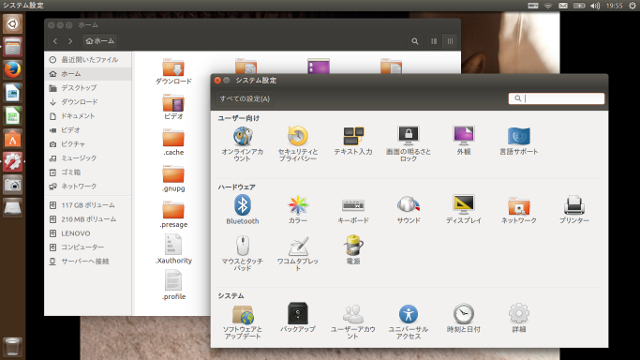Select Connect to Server in sidebar

coord(88,261)
